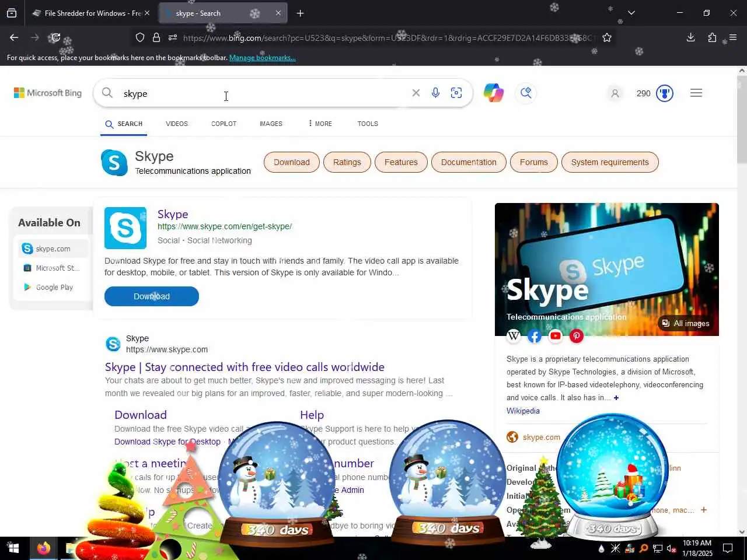The image size is (747, 560).
Task: Open site permissions icon in address bar
Action: [173, 37]
